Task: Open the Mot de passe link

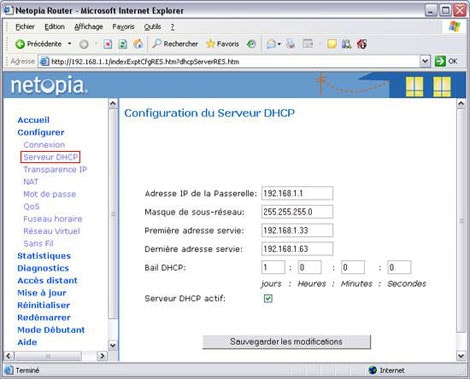Action: click(x=49, y=194)
